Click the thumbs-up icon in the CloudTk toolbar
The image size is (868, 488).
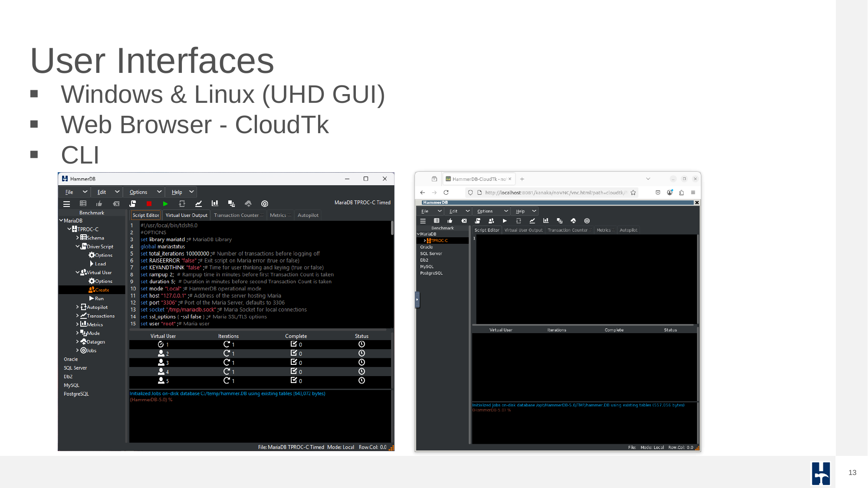(x=450, y=221)
